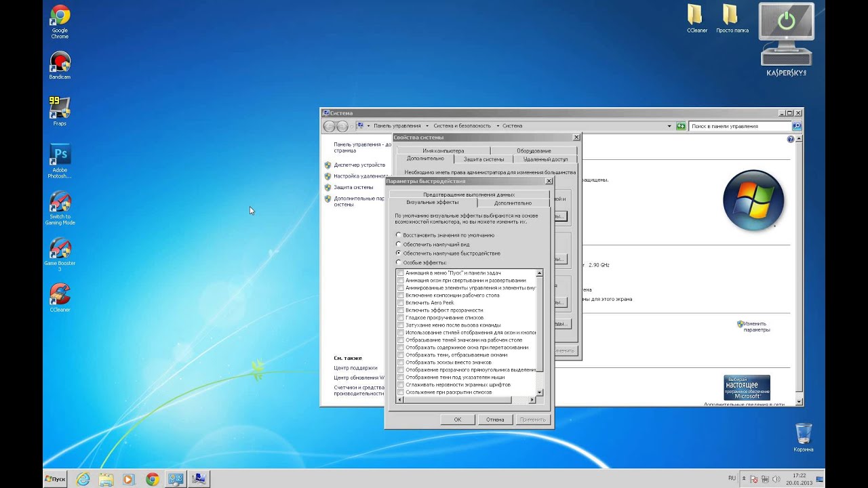The width and height of the screenshot is (868, 488).
Task: Select 'Обеспечить наилучшее быстродействие' radio button
Action: 398,253
